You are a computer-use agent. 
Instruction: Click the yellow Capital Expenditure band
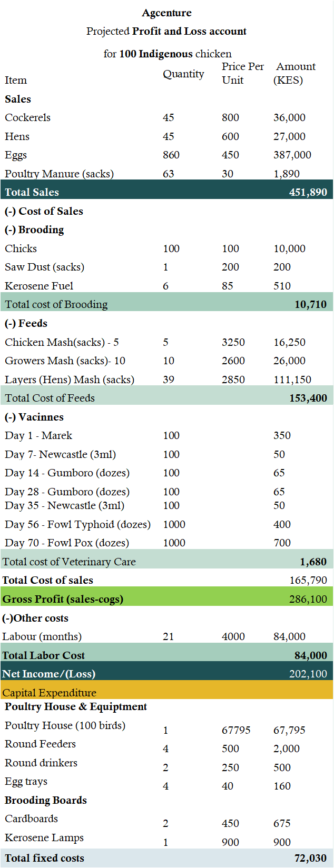[x=166, y=690]
